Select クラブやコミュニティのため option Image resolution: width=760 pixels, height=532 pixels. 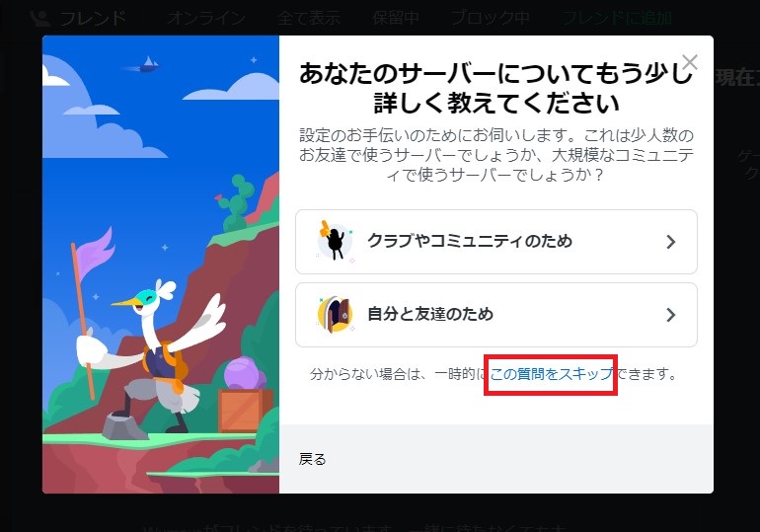click(x=495, y=242)
